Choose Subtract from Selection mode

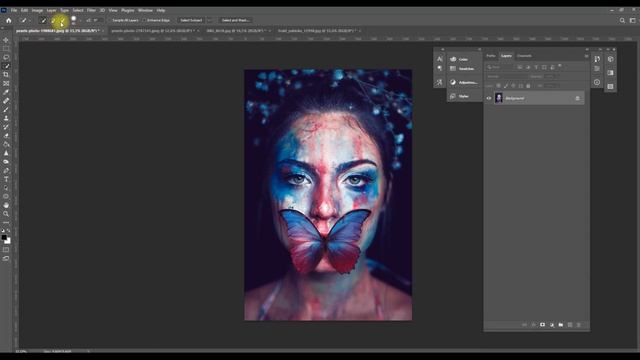pos(62,20)
